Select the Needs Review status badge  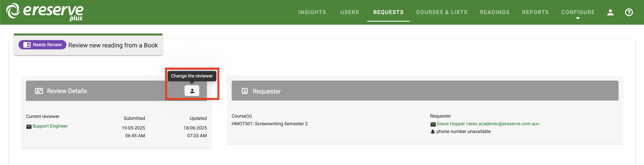click(x=42, y=45)
